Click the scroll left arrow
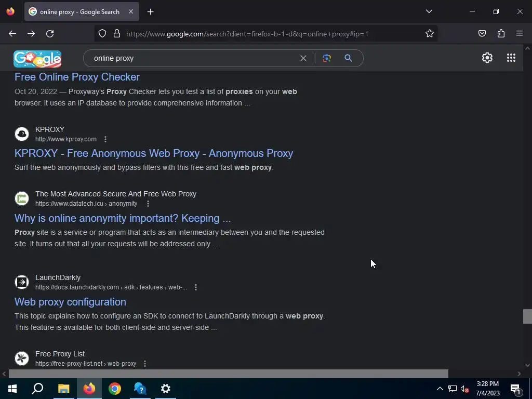The height and width of the screenshot is (399, 532). coord(4,374)
